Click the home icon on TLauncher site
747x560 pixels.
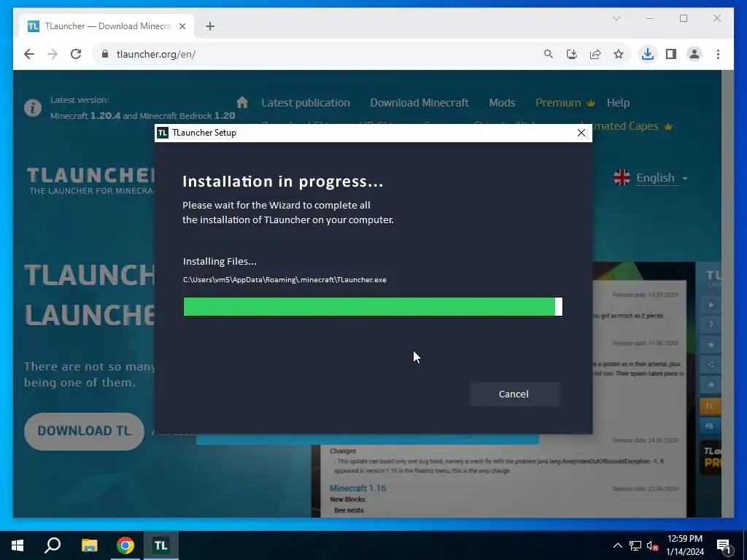click(x=242, y=102)
